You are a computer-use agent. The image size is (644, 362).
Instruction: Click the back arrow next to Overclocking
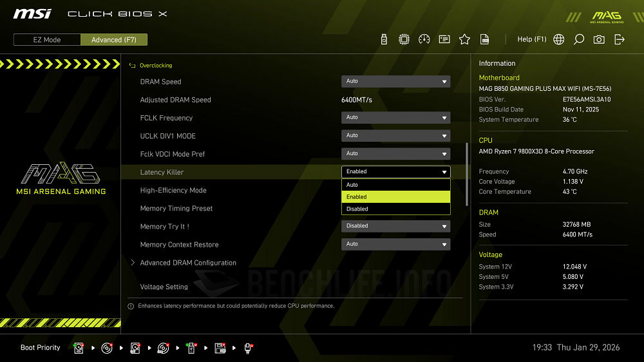[132, 65]
